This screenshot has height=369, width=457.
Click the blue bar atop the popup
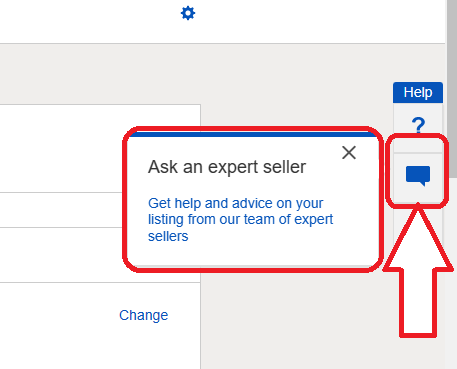tap(253, 134)
